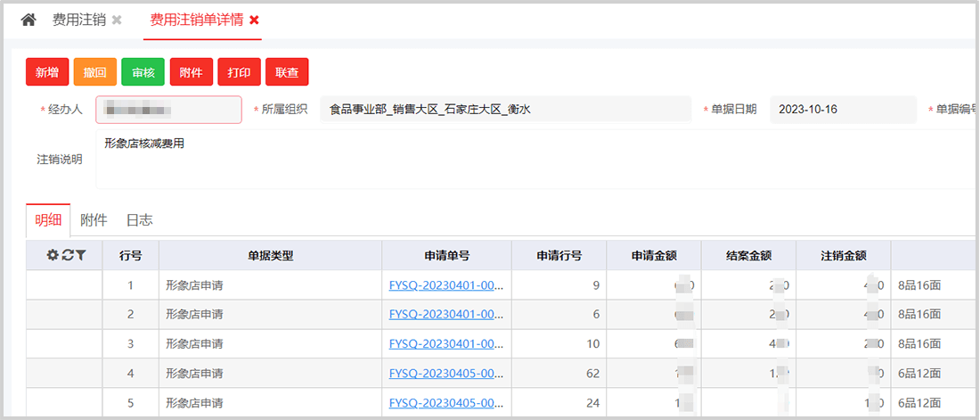
Task: Click the green 审核 button
Action: click(x=143, y=72)
